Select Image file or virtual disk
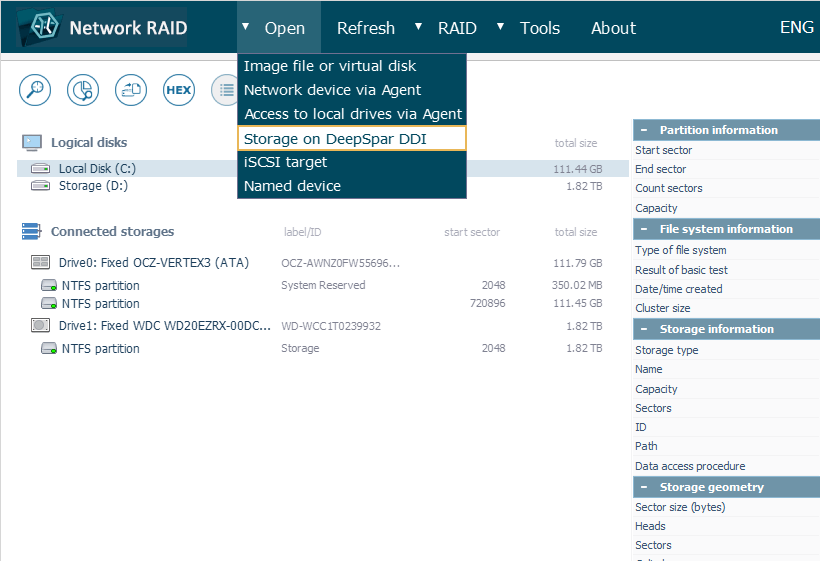Viewport: 820px width, 561px height. [x=330, y=66]
